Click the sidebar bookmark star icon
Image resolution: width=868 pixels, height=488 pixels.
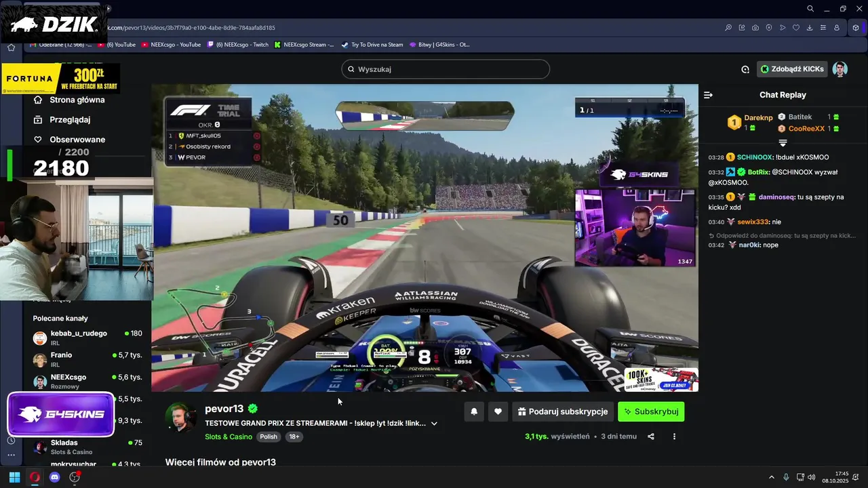click(x=11, y=47)
